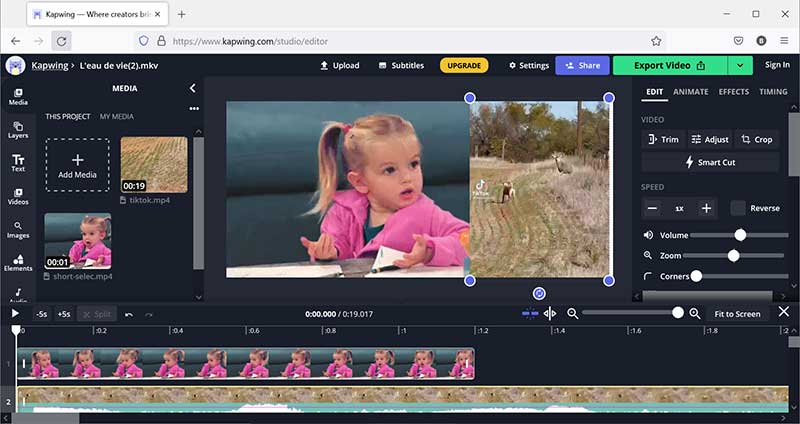Open the Adjust video settings
The image size is (800, 424).
[x=710, y=139]
